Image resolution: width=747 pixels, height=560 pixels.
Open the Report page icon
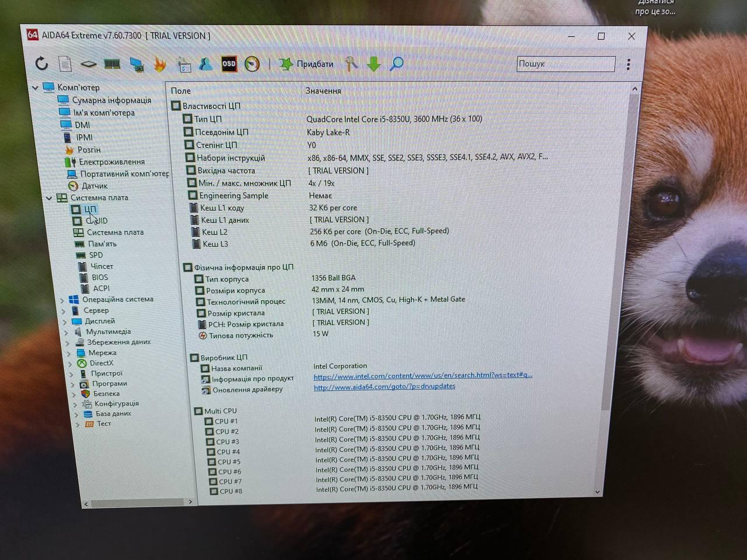tap(65, 64)
